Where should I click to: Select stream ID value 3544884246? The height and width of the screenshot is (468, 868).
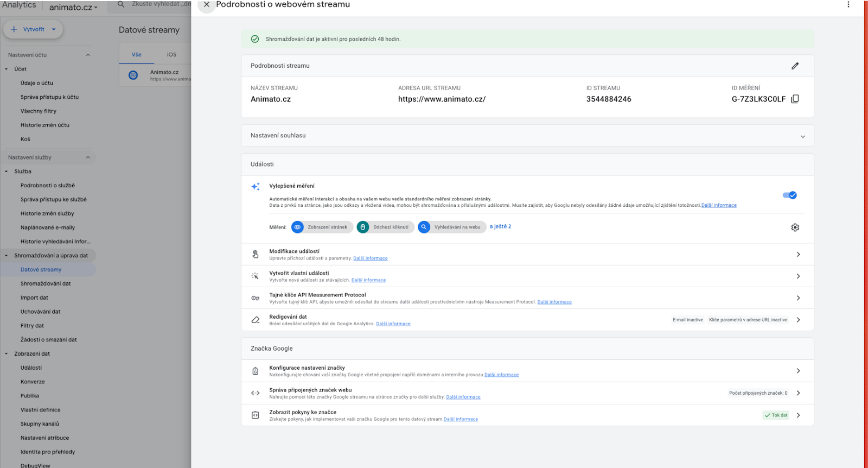(x=609, y=99)
